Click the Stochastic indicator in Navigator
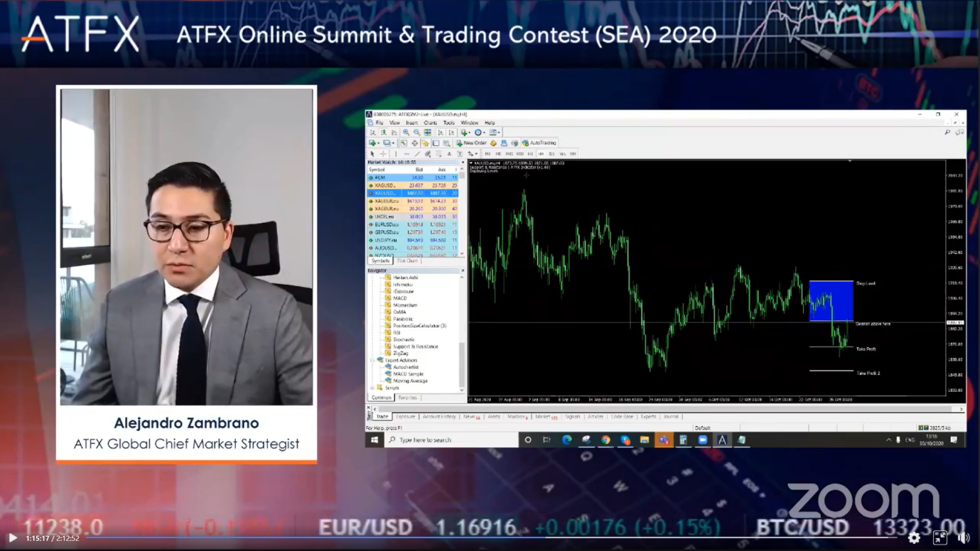This screenshot has height=551, width=980. click(x=404, y=339)
